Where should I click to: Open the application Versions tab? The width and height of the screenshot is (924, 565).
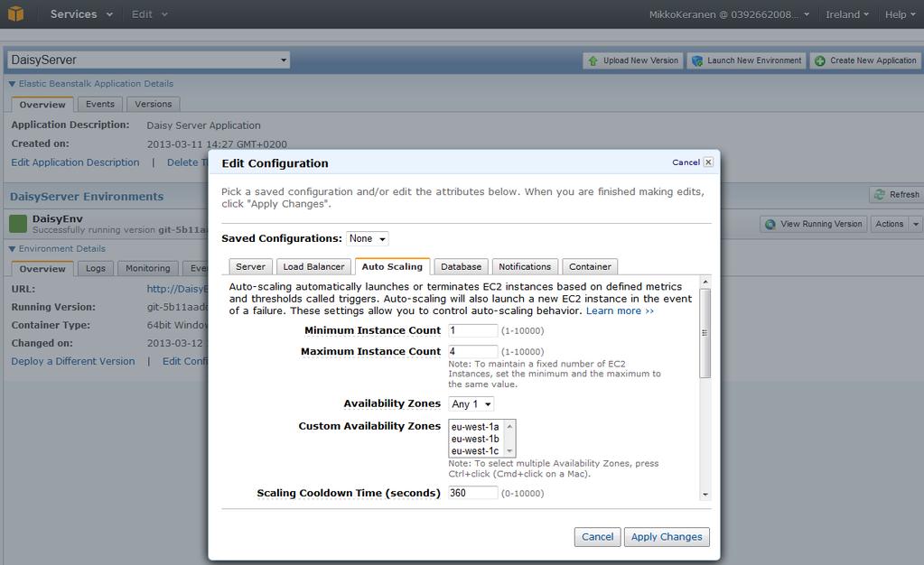[x=154, y=105]
